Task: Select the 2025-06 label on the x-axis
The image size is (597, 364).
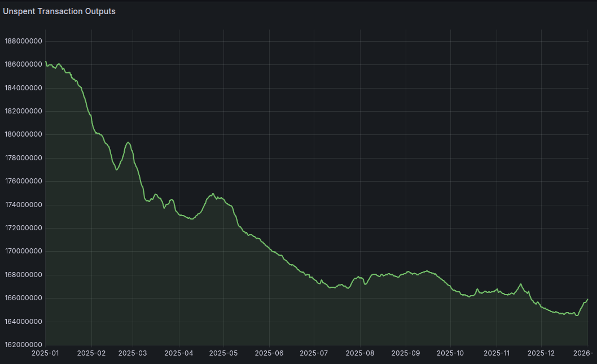Action: (x=269, y=353)
